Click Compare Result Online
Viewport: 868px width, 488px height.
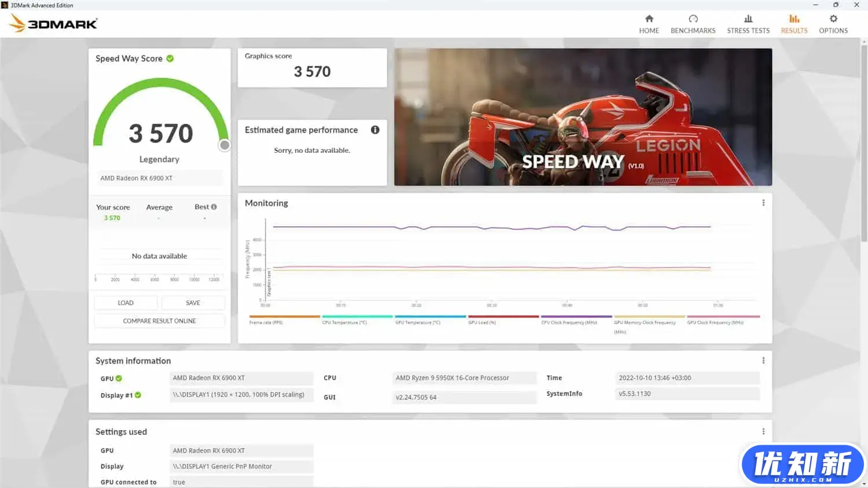(159, 321)
